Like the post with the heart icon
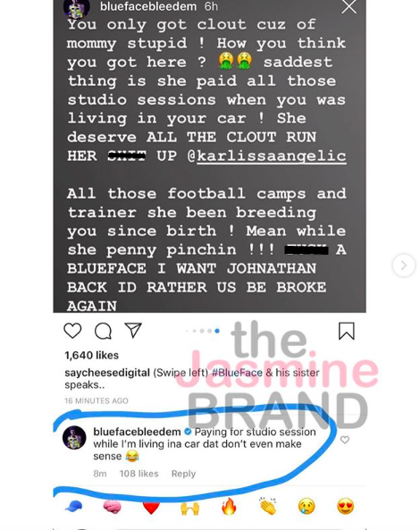The height and width of the screenshot is (530, 420). tap(72, 331)
